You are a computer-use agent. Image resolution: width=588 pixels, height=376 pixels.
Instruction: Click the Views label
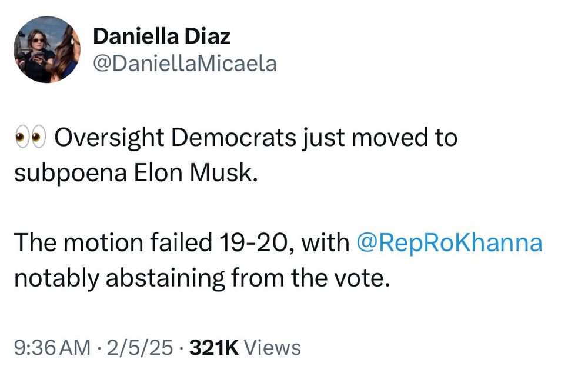(272, 347)
